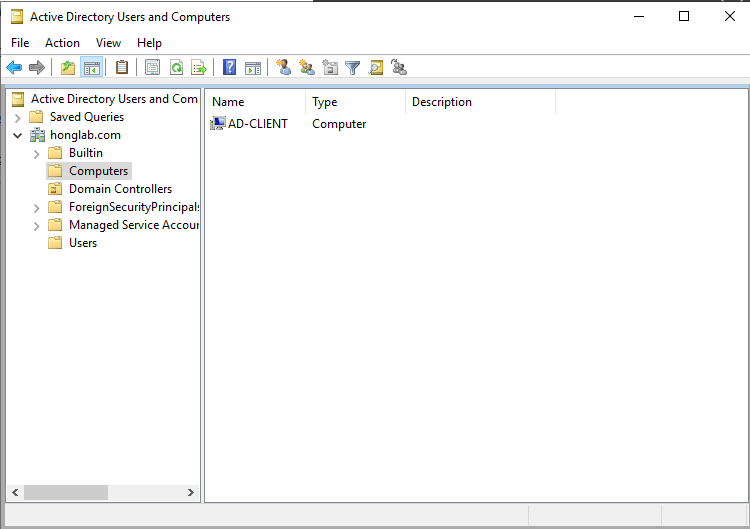Create new organizational unit toolbar icon

pos(330,67)
